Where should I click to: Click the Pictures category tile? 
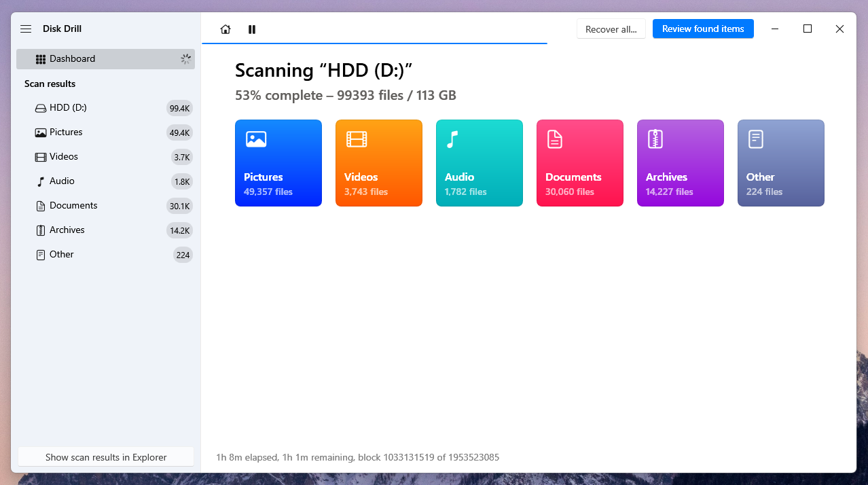pos(278,163)
